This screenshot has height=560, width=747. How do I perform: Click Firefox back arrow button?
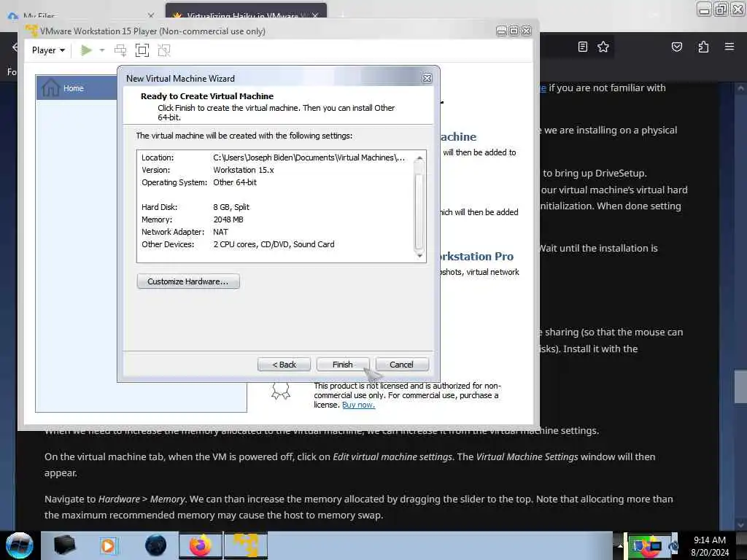pos(15,47)
